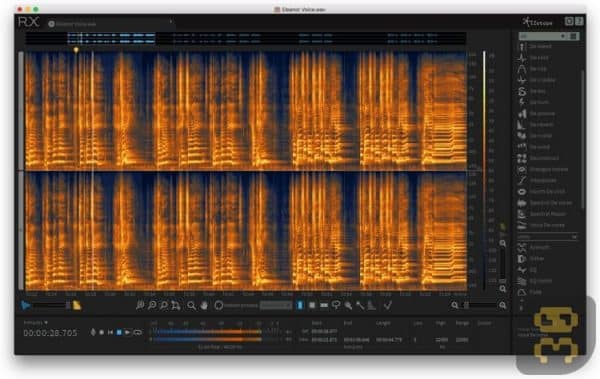Screen dimensions: 600x379
Task: Open the De-reverb module
Action: click(x=536, y=125)
